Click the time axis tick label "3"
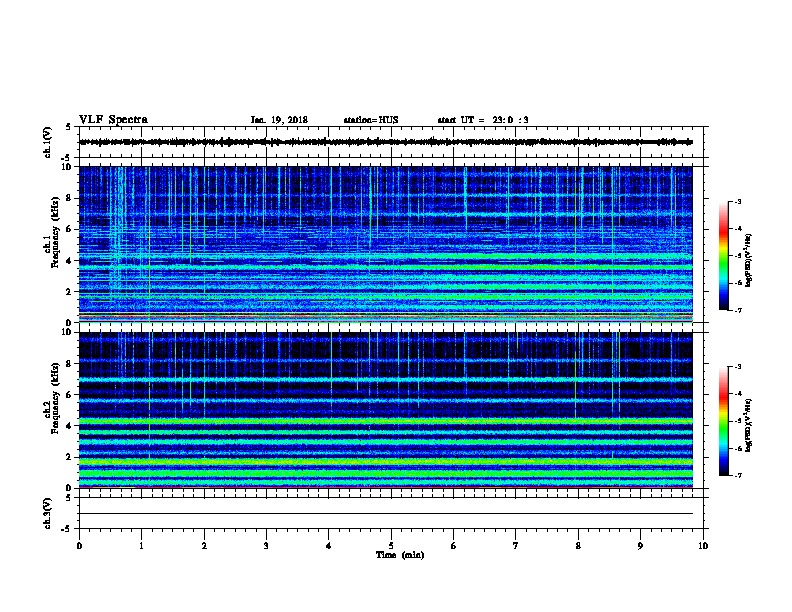Viewport: 792px width, 612px height. click(266, 545)
